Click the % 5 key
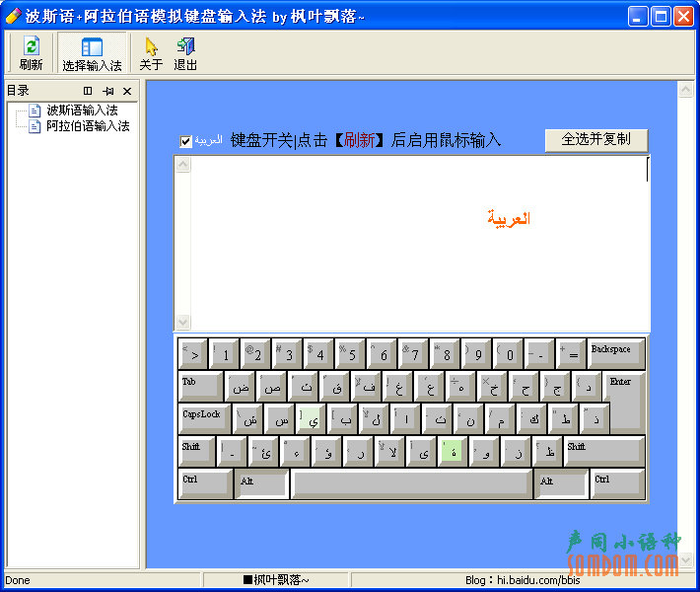700x592 pixels. pos(350,353)
